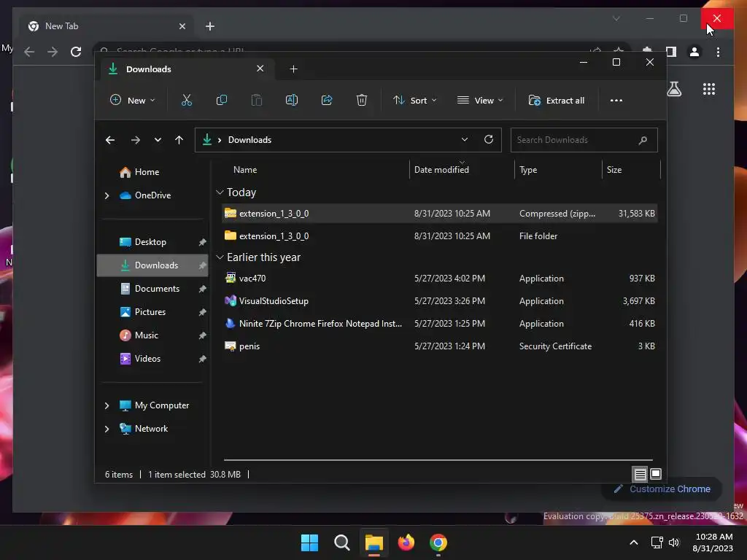This screenshot has width=747, height=560.
Task: Click the volume icon in system tray
Action: (x=673, y=542)
